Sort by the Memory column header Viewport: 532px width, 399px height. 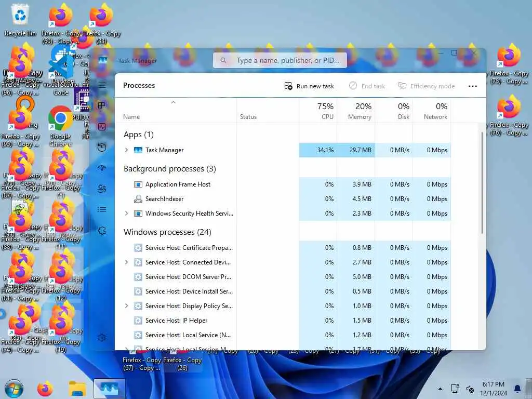point(356,111)
